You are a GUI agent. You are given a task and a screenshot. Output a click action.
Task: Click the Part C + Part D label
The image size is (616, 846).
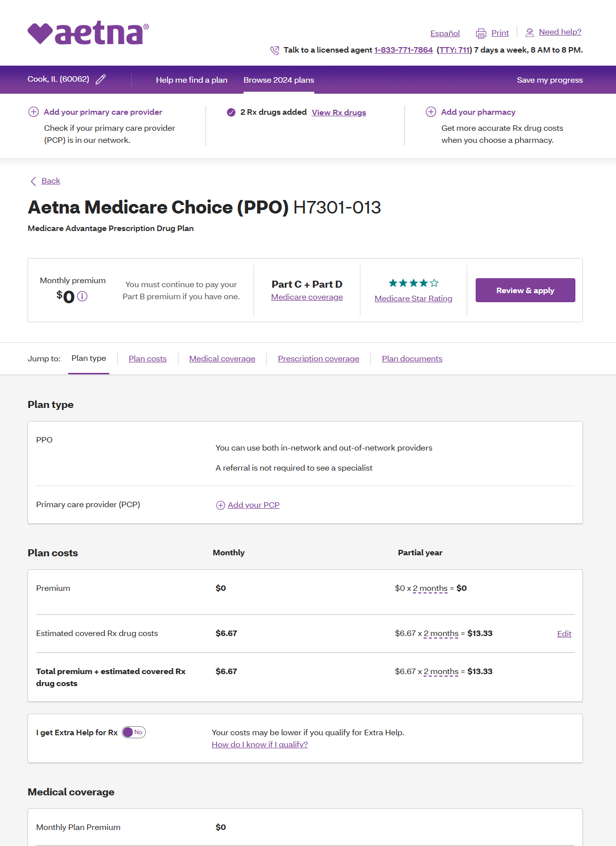point(307,284)
